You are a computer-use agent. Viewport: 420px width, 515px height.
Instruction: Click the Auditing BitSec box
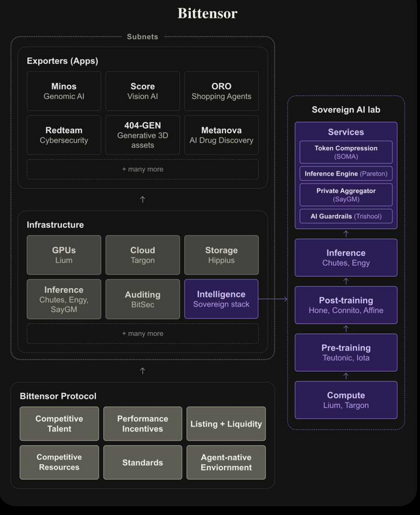tap(142, 299)
